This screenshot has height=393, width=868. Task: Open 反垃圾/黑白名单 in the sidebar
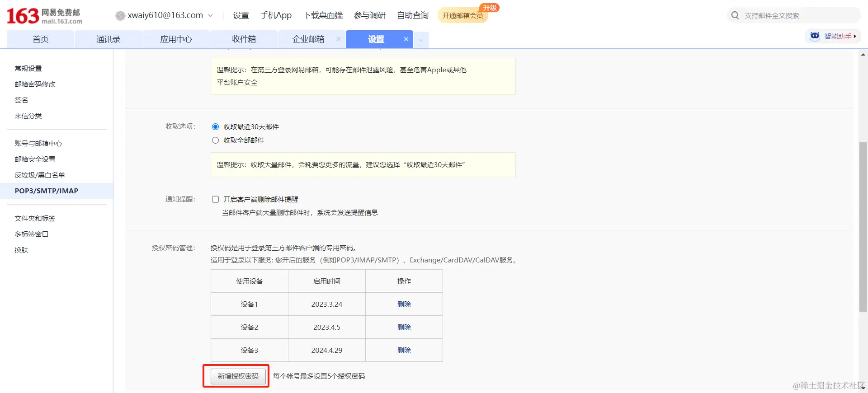point(40,175)
